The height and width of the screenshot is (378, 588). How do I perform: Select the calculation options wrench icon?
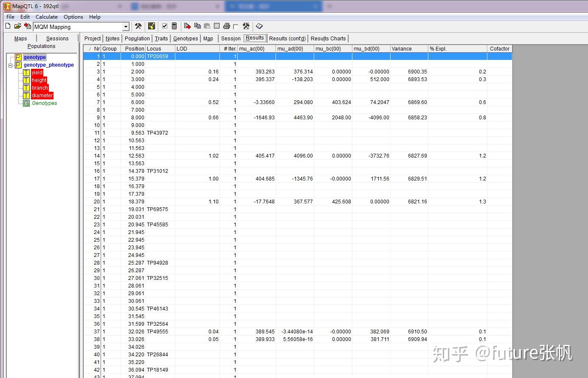click(x=138, y=26)
